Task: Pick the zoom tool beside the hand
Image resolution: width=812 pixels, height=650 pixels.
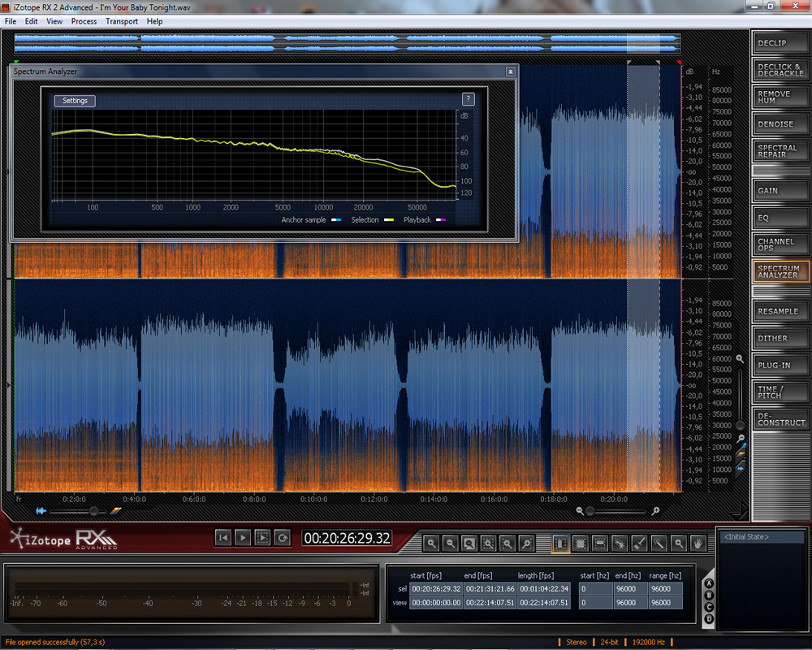Action: (x=678, y=544)
